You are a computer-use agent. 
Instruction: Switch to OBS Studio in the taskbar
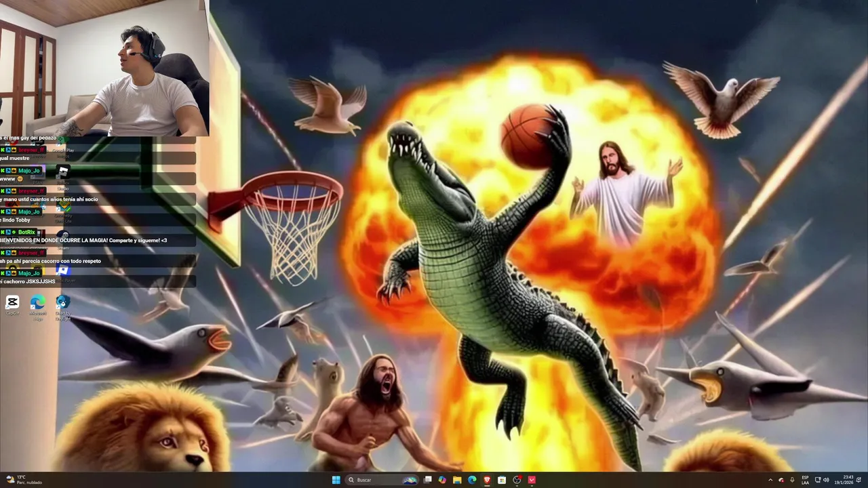pos(517,480)
